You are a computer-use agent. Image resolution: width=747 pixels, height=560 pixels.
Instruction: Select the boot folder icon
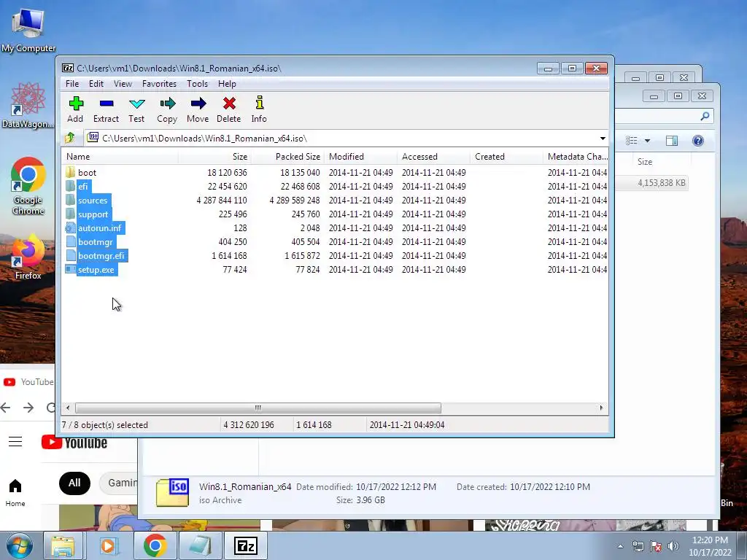pos(71,172)
